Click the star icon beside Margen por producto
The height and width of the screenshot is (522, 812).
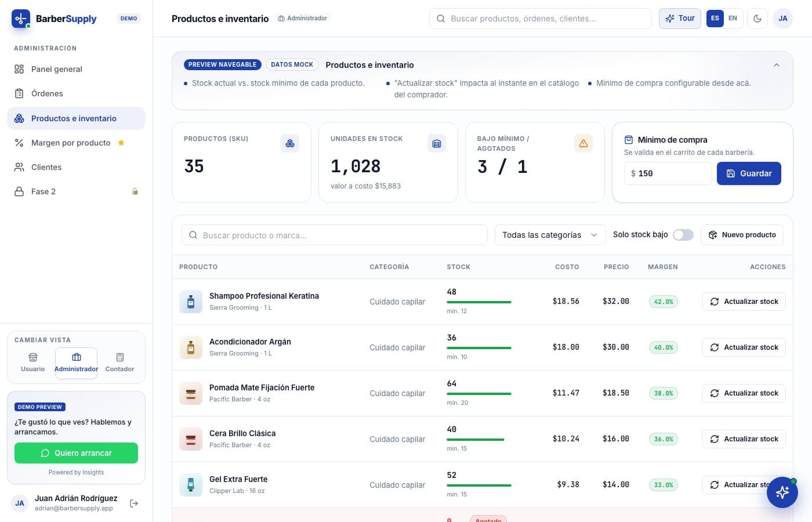point(121,143)
